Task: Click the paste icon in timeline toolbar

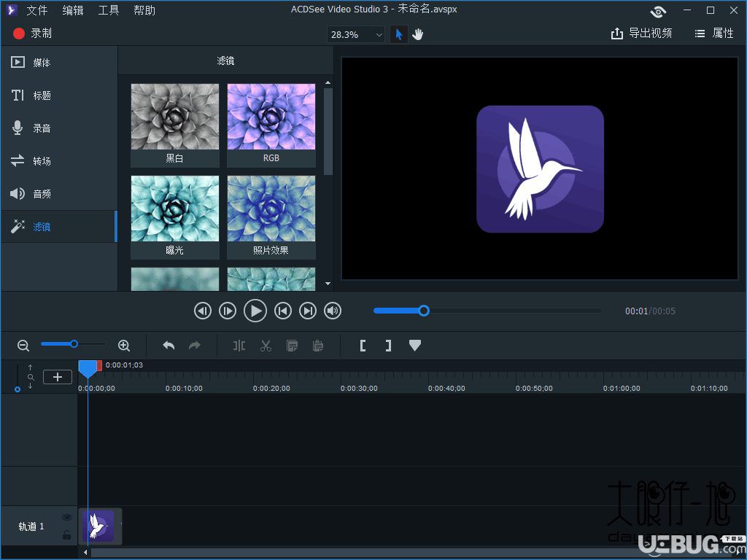Action: pos(318,345)
